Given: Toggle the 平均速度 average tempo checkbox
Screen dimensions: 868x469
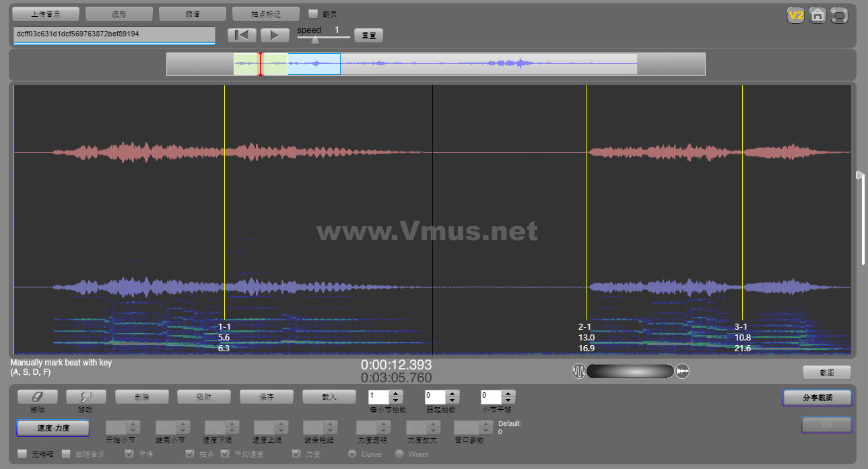Looking at the screenshot, I should point(224,454).
